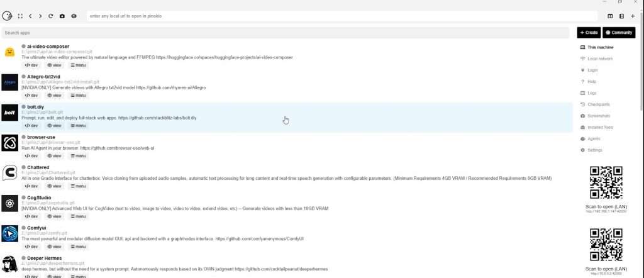
Task: Take a screenshot with the camera icon
Action: [x=62, y=16]
